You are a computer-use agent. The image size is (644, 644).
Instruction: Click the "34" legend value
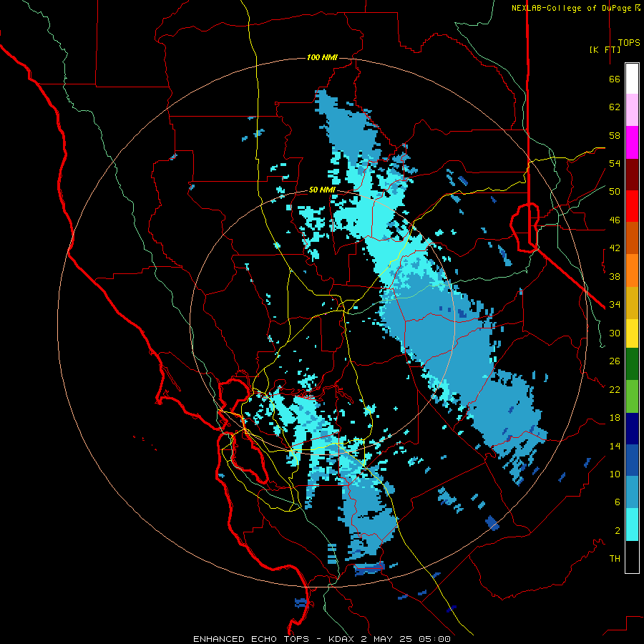pyautogui.click(x=615, y=304)
